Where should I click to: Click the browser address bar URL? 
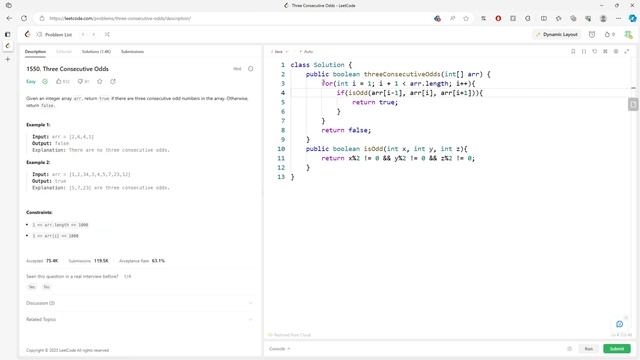click(120, 18)
